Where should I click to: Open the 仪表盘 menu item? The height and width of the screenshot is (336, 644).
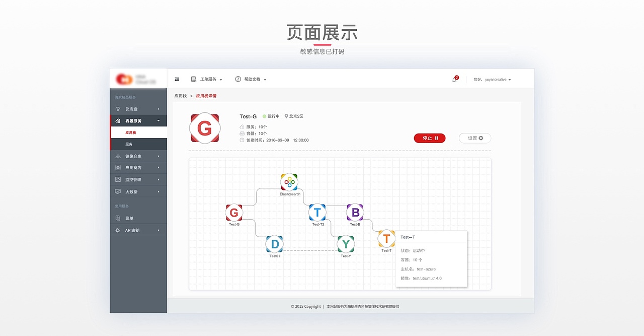[x=138, y=109]
